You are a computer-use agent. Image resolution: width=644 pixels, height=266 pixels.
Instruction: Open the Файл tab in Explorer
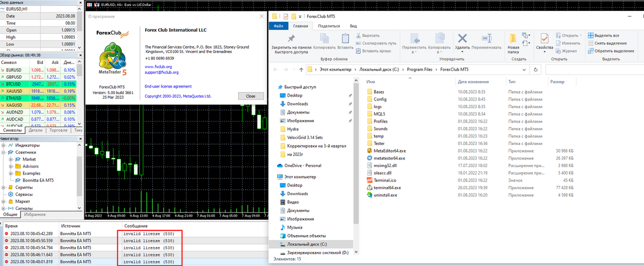[279, 26]
